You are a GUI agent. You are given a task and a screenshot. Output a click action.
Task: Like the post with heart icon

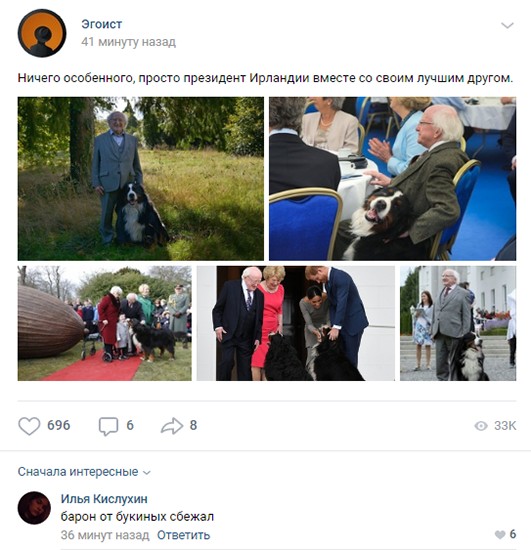pos(29,426)
